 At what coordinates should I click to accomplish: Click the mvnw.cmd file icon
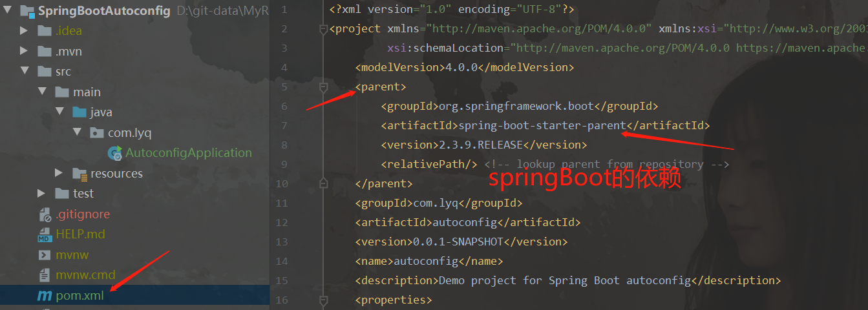(44, 275)
